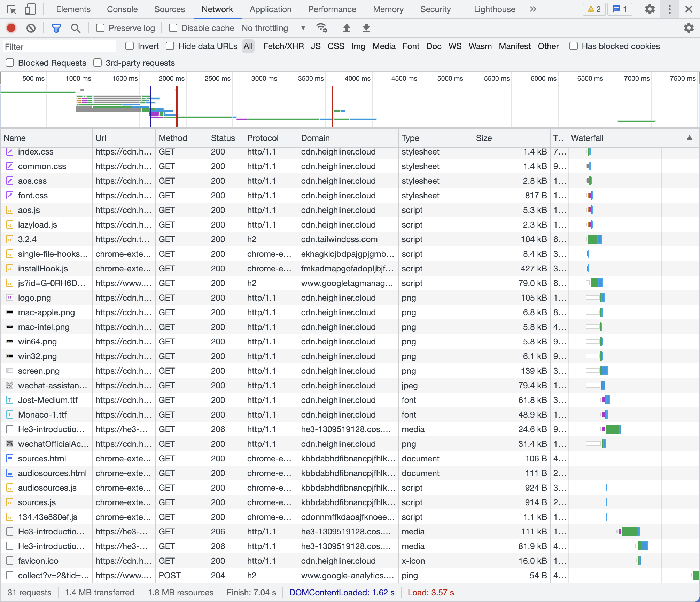Toggle the filter funnel icon
This screenshot has height=602, width=700.
point(56,28)
